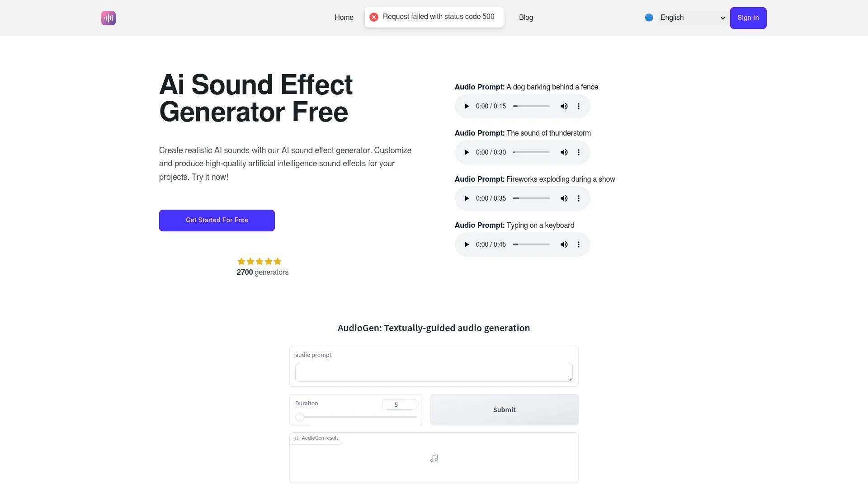Click the play button for keyboard typing audio
This screenshot has height=488, width=868.
tap(467, 244)
